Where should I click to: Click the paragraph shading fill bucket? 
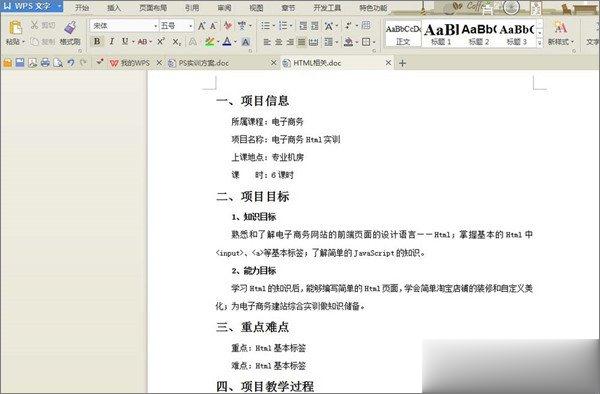click(348, 42)
